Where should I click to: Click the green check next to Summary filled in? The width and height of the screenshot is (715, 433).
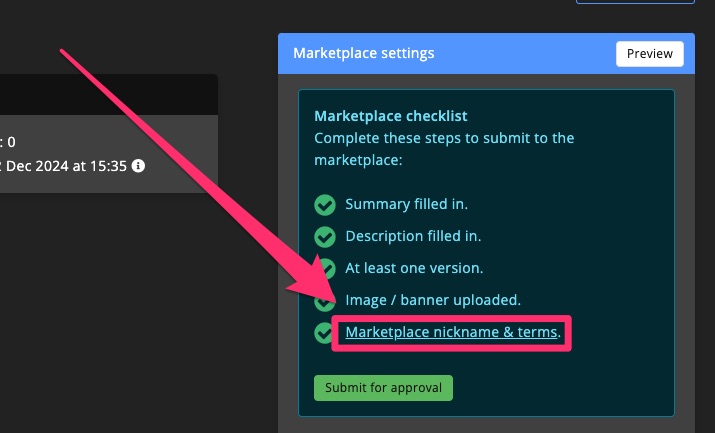(x=325, y=205)
